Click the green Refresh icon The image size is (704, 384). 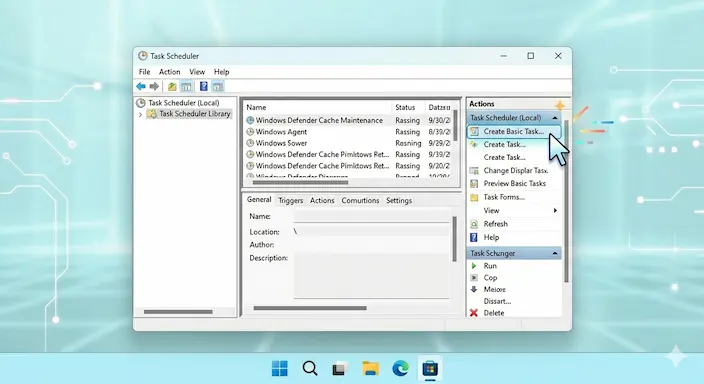pos(474,224)
